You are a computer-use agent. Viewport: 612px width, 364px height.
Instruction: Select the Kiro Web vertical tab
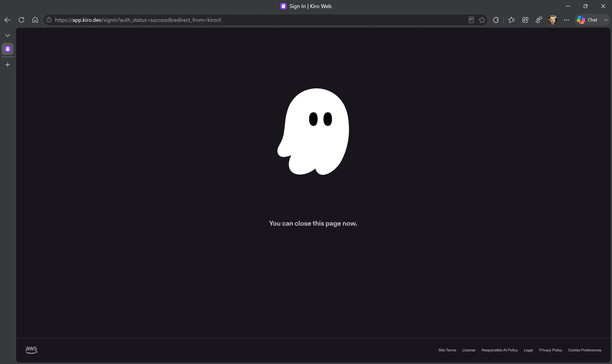(8, 49)
